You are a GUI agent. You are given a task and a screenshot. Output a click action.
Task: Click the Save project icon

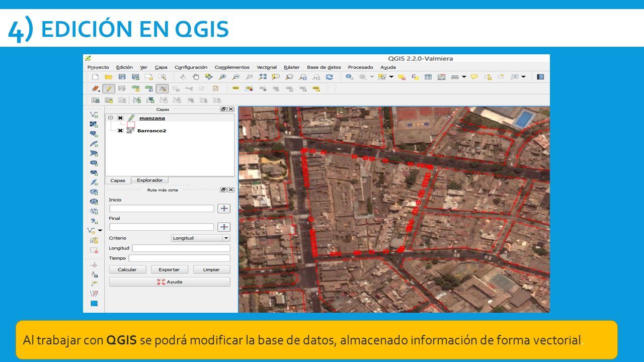(x=122, y=77)
